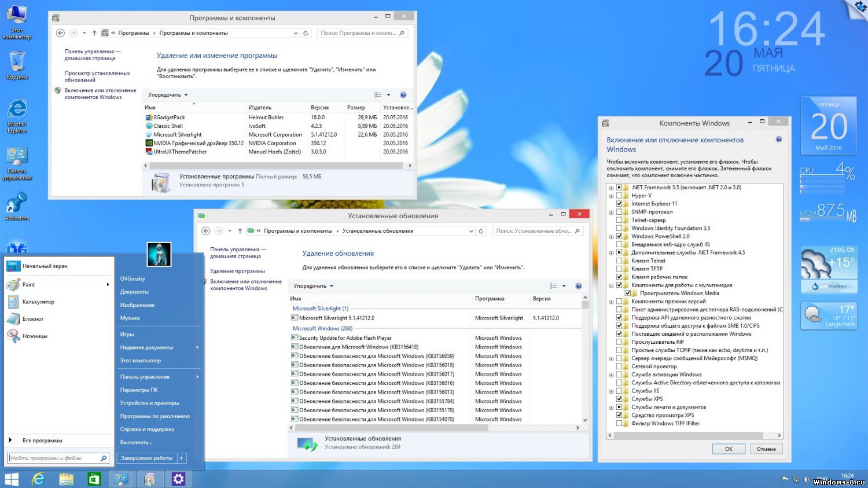Launch Internet Explorer desktop icon
Screen dimensions: 868x488
click(x=17, y=116)
